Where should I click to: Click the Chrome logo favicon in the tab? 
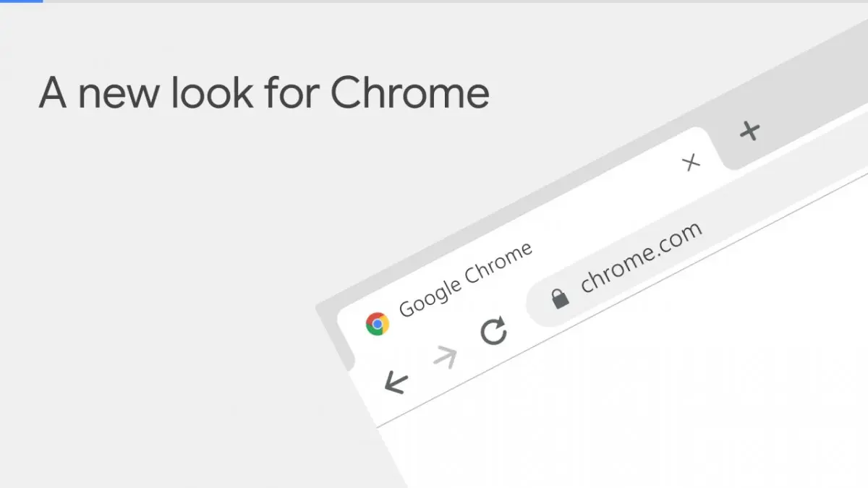click(377, 324)
